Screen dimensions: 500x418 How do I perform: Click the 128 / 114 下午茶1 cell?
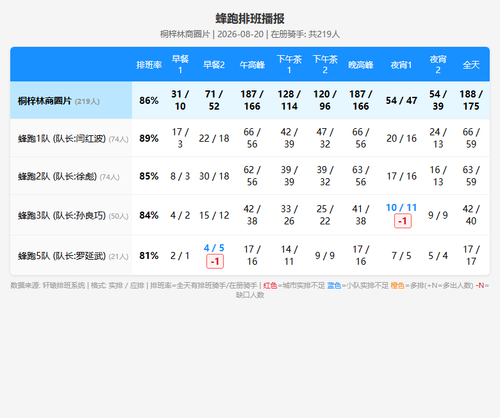(x=289, y=100)
